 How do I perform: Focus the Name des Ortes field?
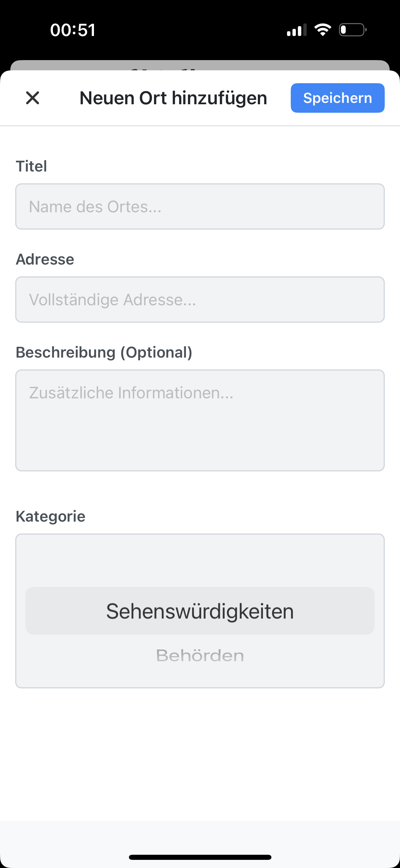coord(200,206)
